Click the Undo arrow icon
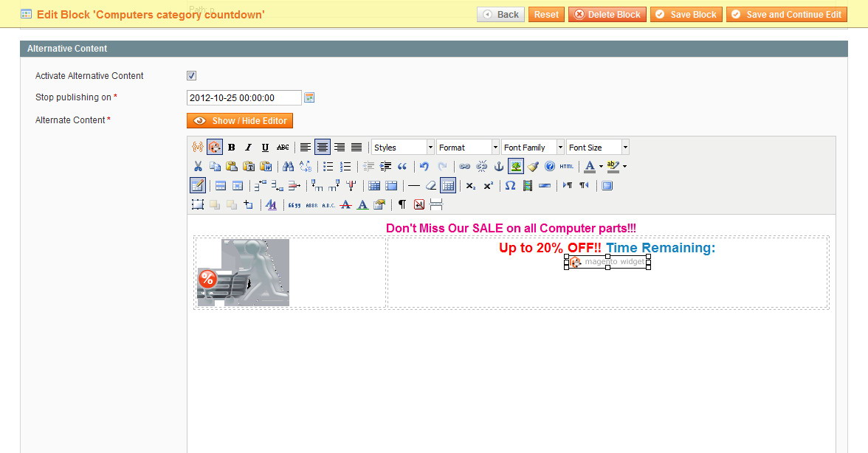 (x=424, y=167)
